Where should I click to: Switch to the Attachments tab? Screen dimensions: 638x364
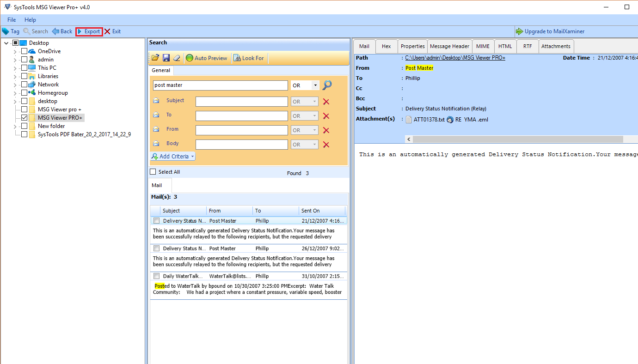point(556,46)
